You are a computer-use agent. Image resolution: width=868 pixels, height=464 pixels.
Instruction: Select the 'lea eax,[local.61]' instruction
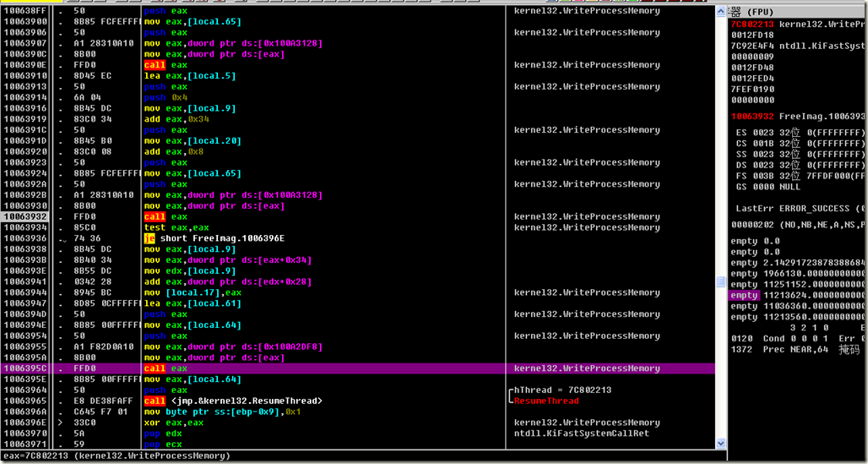coord(193,303)
